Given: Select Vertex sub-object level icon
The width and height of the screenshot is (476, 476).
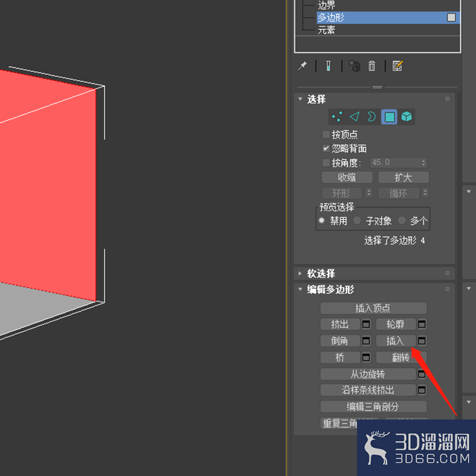Looking at the screenshot, I should pos(337,117).
